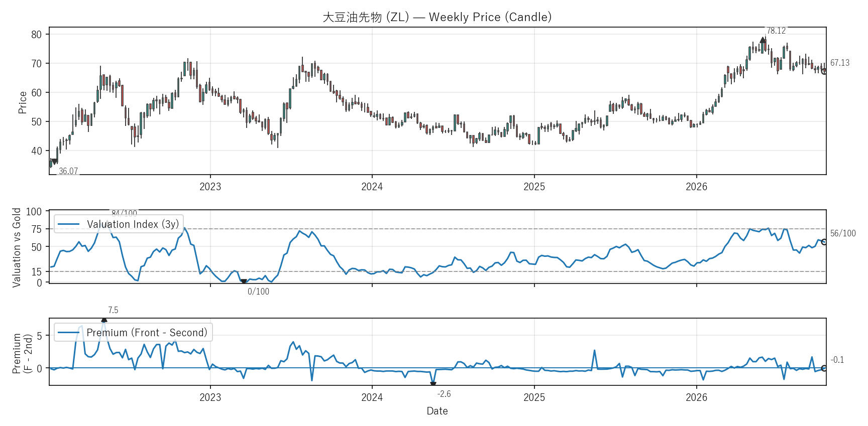The width and height of the screenshot is (868, 426).
Task: Click the 2025 tick label on bottom Date axis
Action: (x=534, y=397)
